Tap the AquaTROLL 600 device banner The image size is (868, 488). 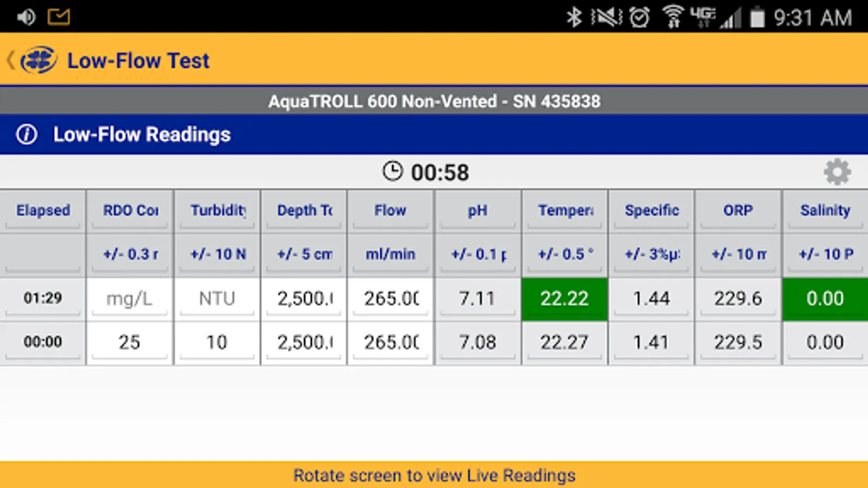434,101
